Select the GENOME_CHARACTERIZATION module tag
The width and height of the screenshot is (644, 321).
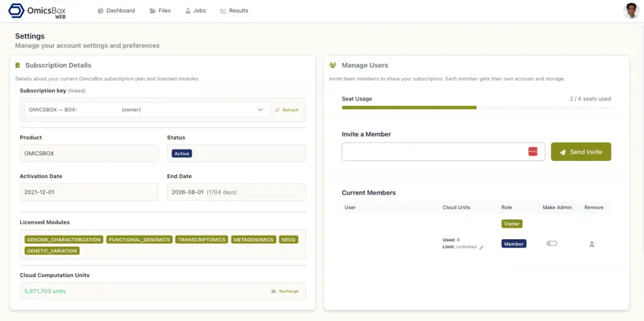click(x=63, y=239)
